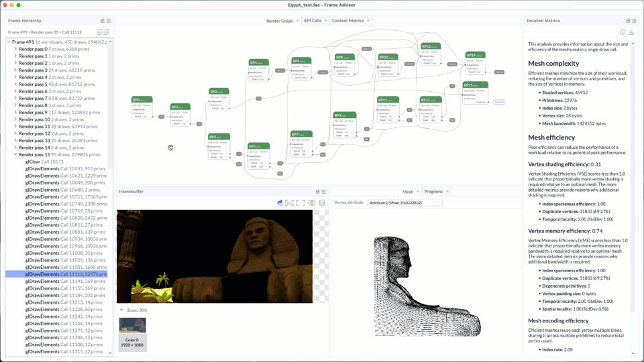Expand Render pass 9 in the tree
This screenshot has height=362, width=644.
coord(15,113)
